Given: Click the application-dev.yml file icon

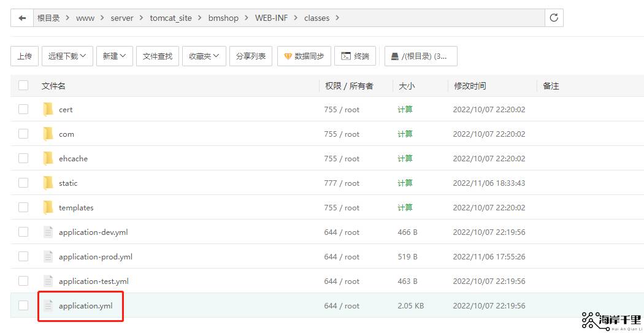Looking at the screenshot, I should pos(48,232).
